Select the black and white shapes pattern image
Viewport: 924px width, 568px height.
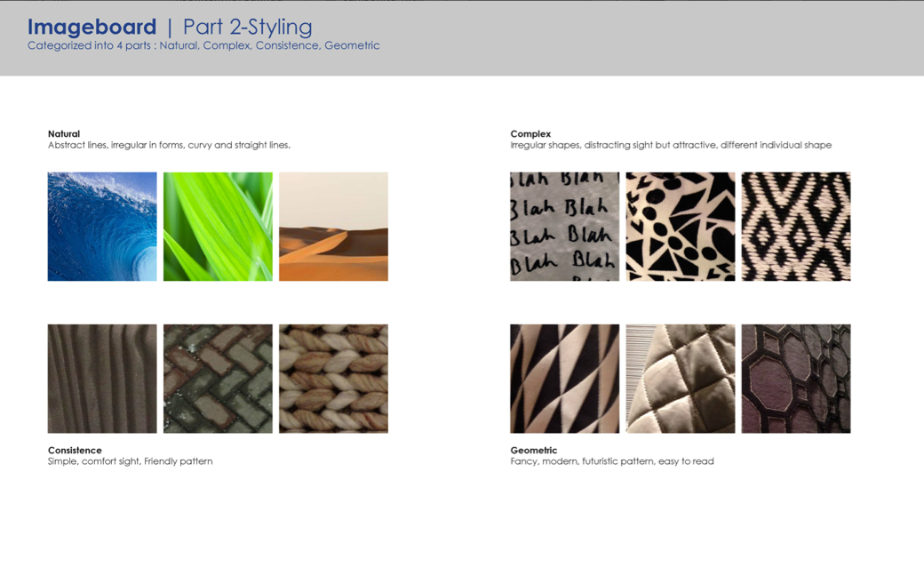tap(681, 227)
